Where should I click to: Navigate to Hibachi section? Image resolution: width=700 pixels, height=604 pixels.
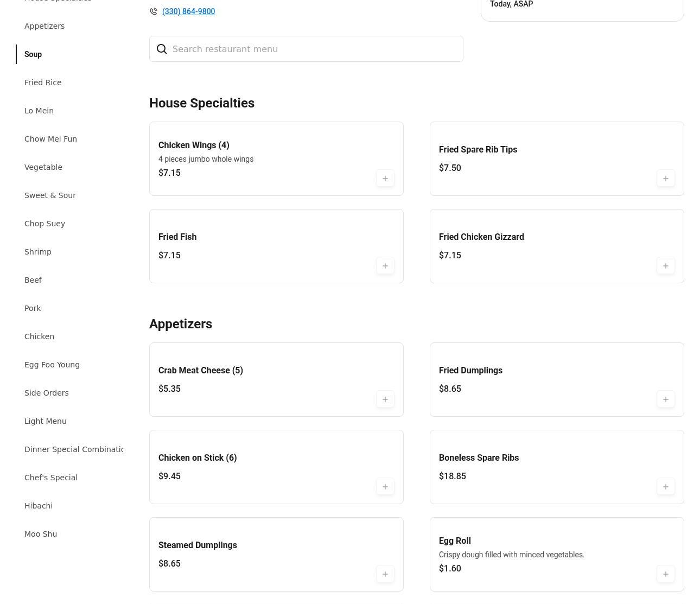pos(39,506)
